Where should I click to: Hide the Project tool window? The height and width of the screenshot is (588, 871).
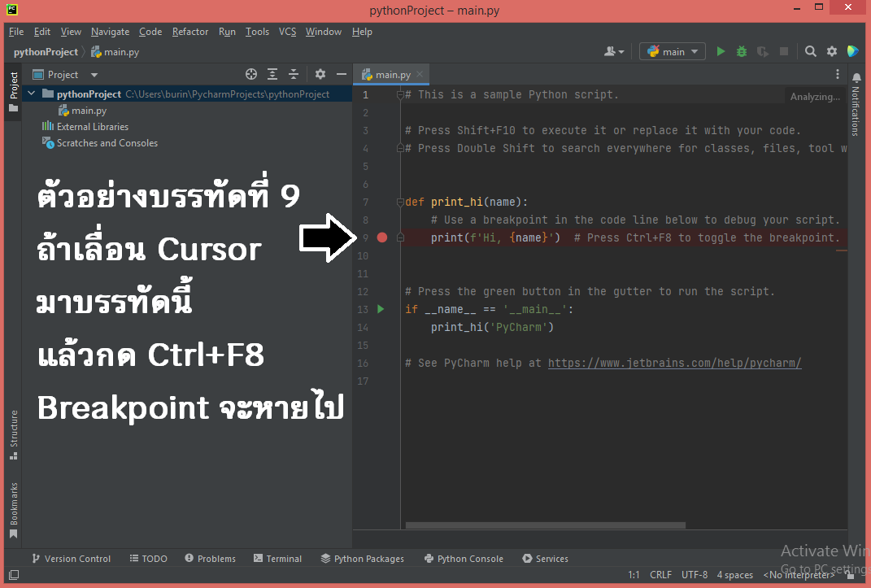(x=341, y=74)
